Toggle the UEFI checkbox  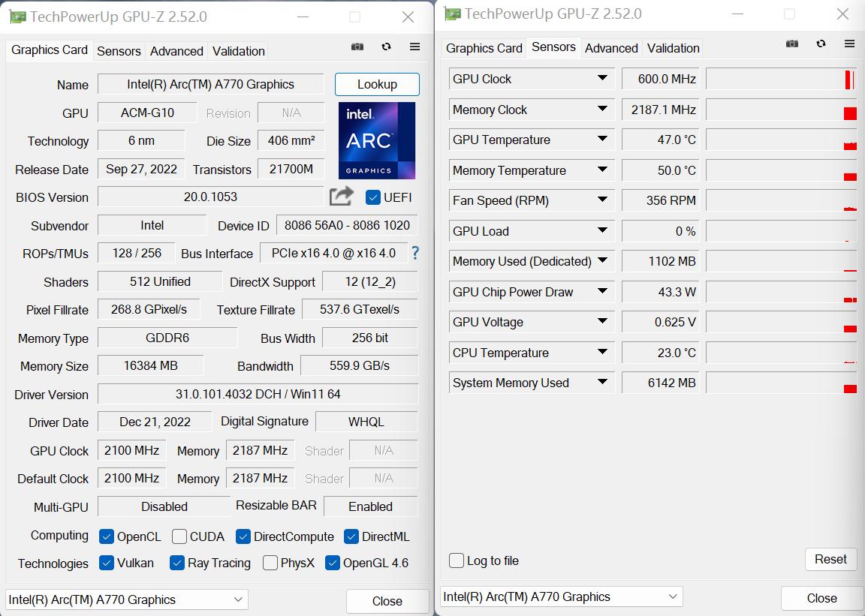(x=373, y=197)
